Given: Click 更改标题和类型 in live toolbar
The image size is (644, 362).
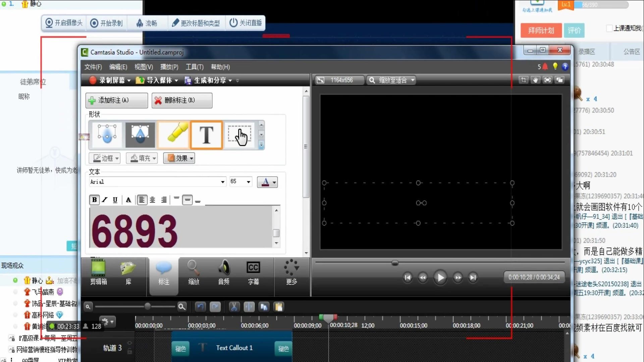Looking at the screenshot, I should click(196, 23).
